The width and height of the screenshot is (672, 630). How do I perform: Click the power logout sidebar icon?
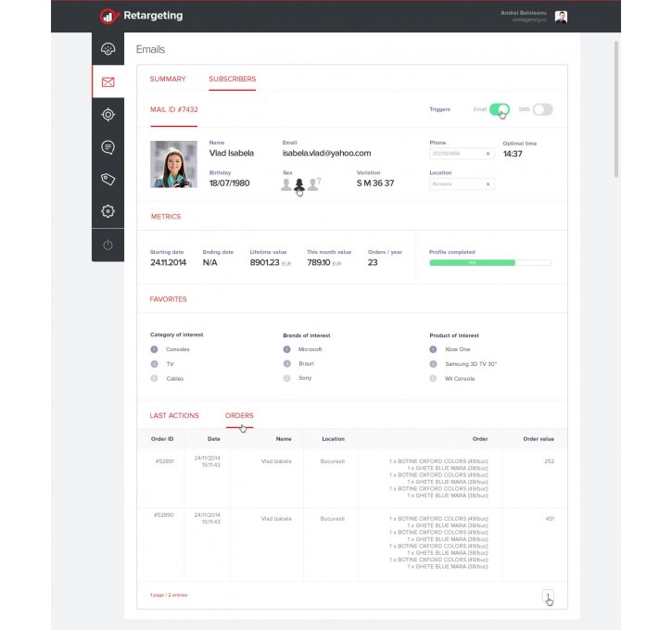click(108, 245)
